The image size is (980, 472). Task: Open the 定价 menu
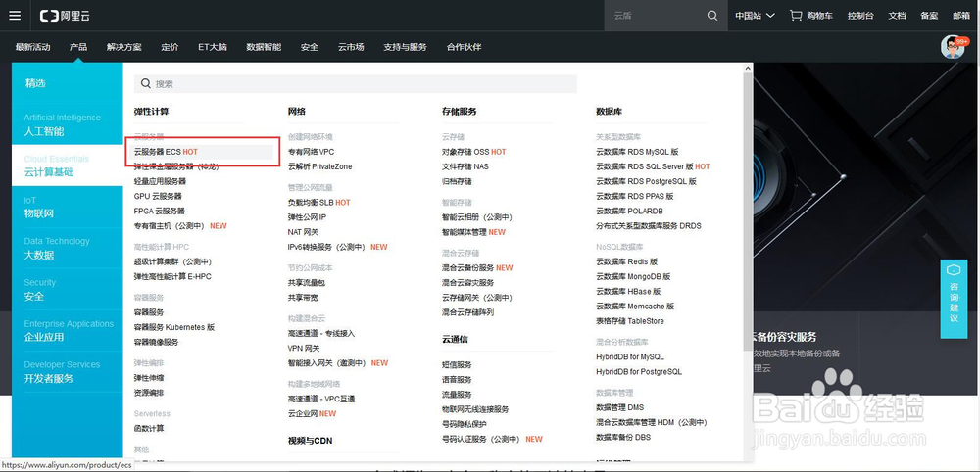(170, 47)
